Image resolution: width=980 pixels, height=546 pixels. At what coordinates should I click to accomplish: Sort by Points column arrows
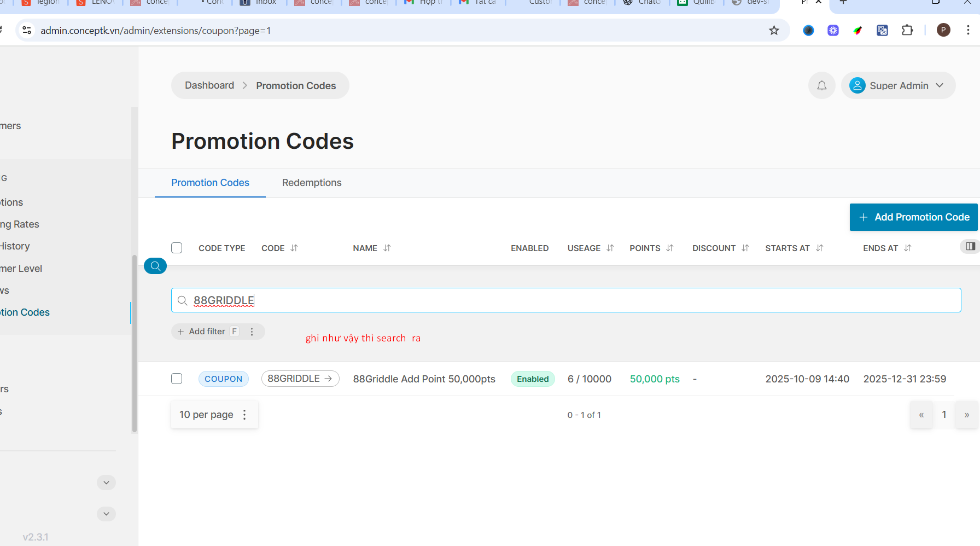point(670,248)
